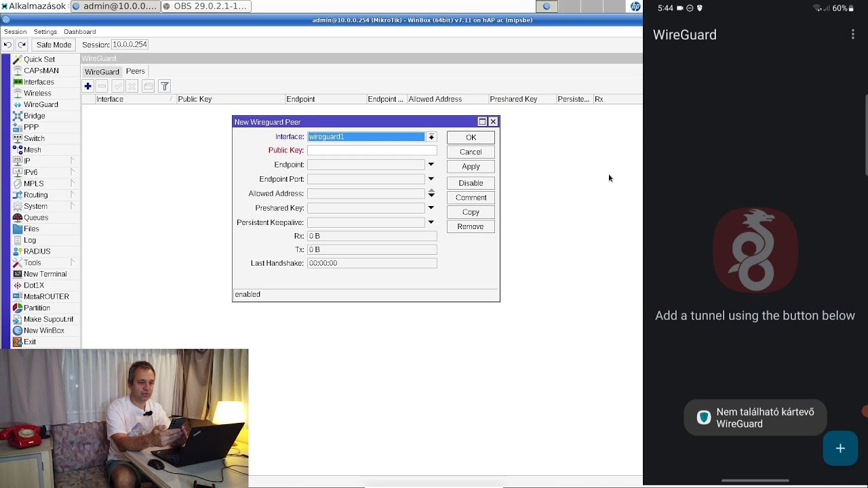Open WireGuard in sidebar
The height and width of the screenshot is (488, 868).
41,104
